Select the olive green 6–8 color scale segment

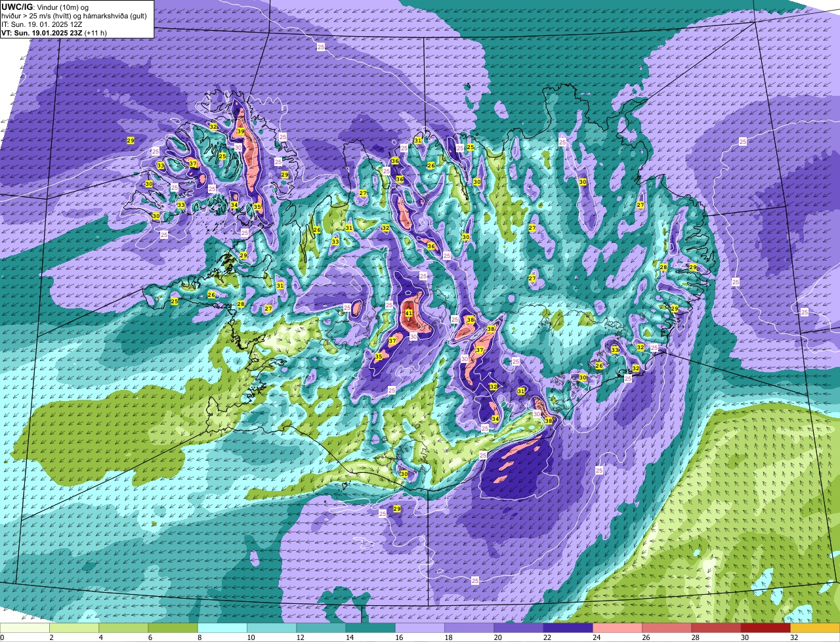(x=173, y=628)
